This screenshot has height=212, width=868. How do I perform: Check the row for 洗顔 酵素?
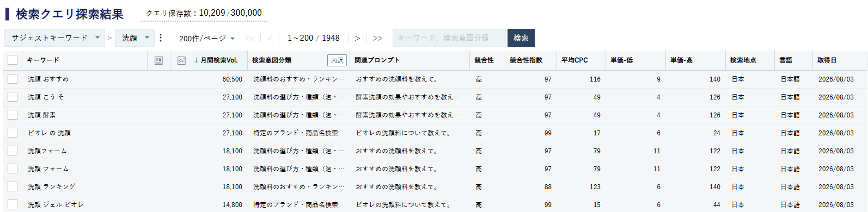[x=13, y=115]
